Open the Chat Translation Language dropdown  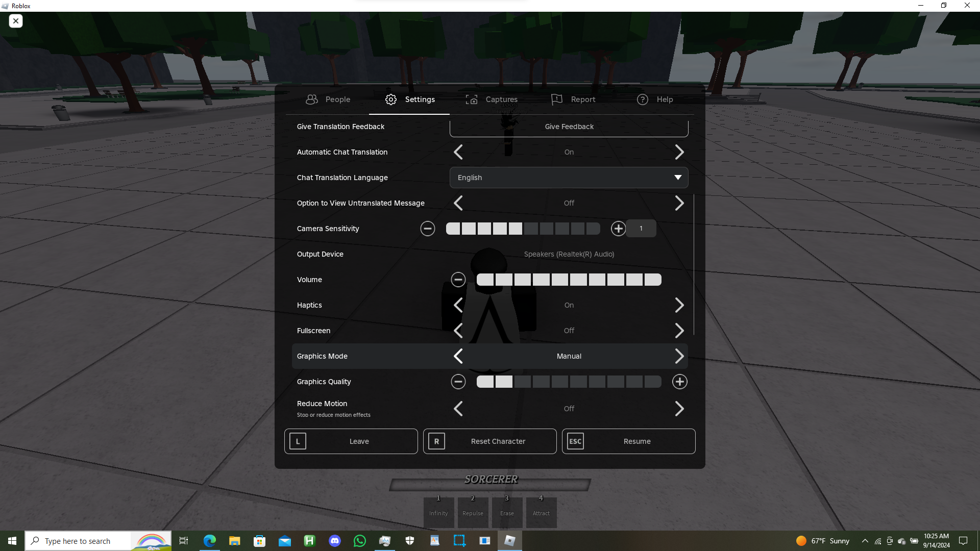(x=569, y=178)
